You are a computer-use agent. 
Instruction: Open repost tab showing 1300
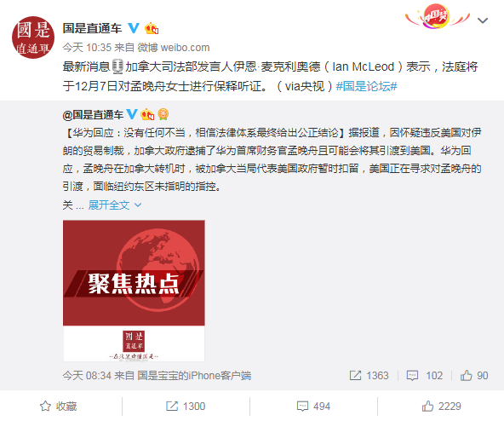click(186, 407)
